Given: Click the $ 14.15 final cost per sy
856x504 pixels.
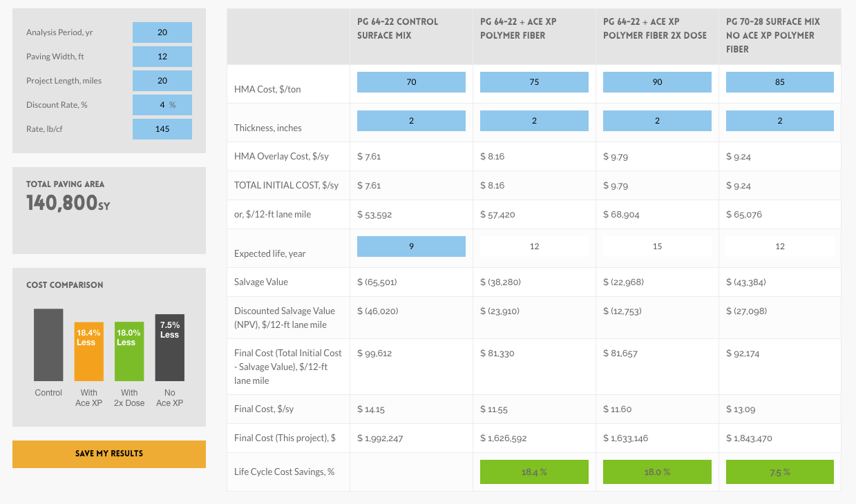Looking at the screenshot, I should [x=371, y=409].
